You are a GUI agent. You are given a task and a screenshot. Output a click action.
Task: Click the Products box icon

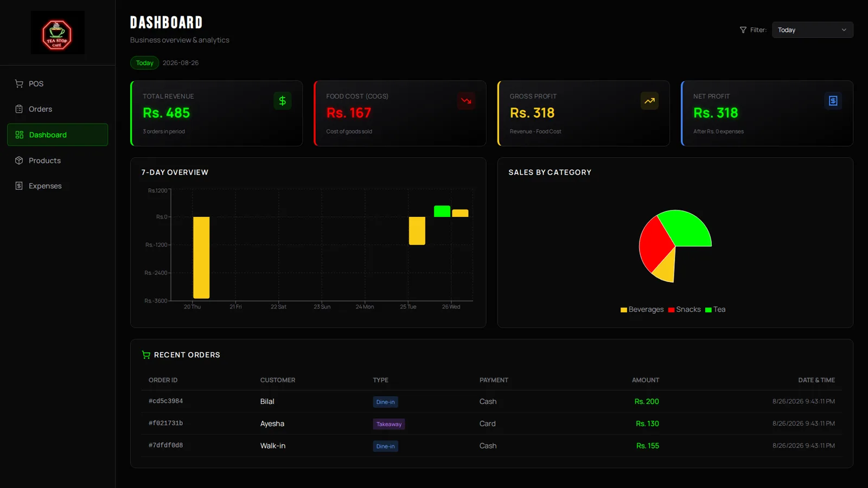(19, 160)
